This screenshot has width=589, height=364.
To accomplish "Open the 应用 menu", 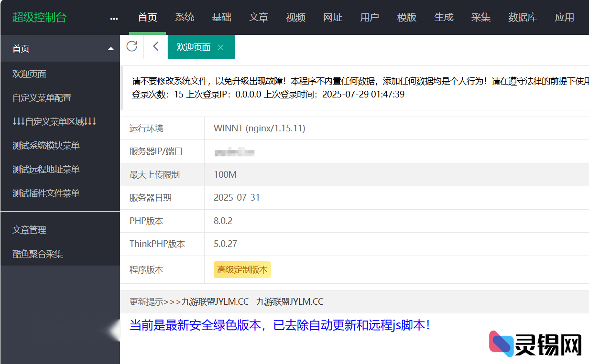I will (x=565, y=17).
